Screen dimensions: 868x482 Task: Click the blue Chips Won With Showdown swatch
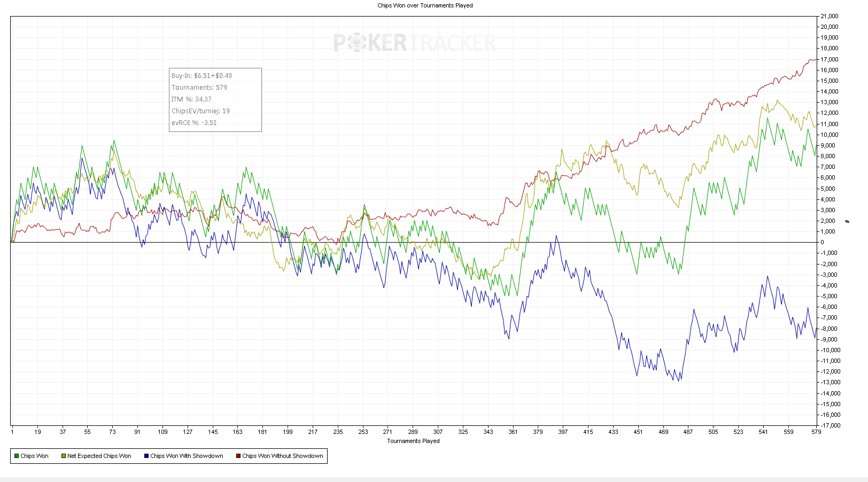[x=146, y=456]
